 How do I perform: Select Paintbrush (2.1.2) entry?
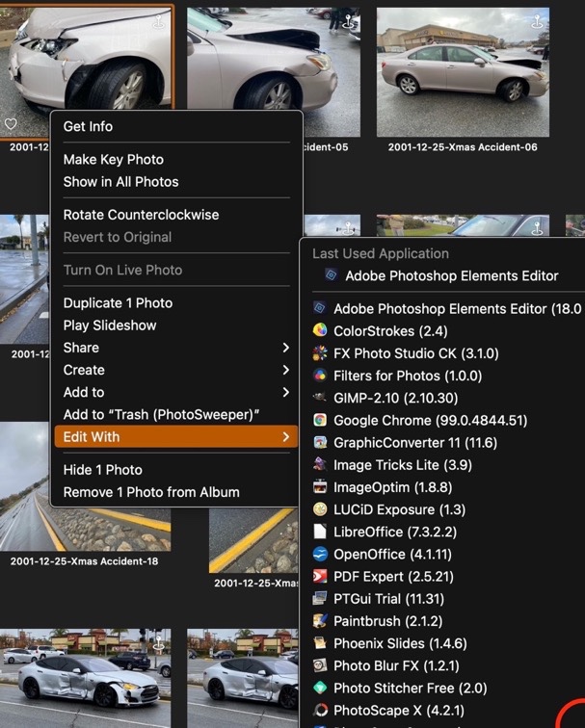coord(443,621)
